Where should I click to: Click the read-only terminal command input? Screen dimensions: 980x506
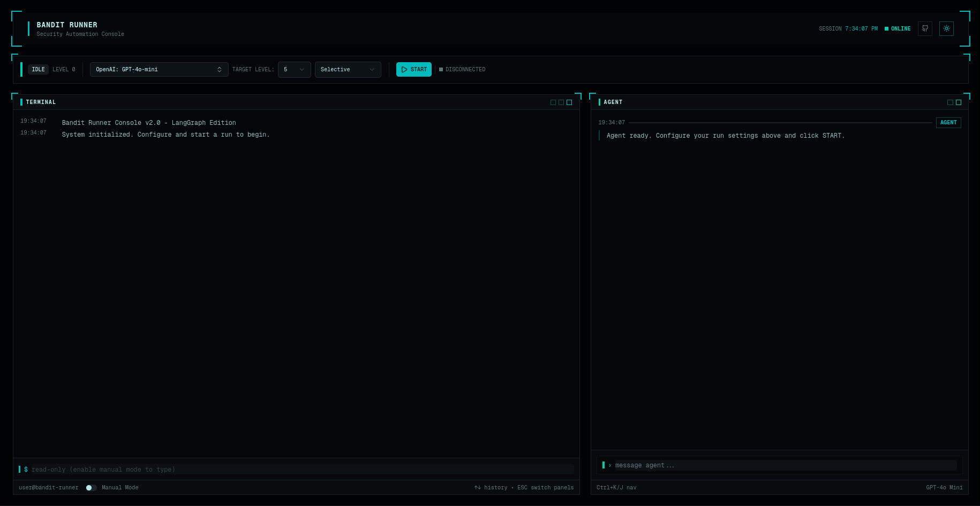pyautogui.click(x=300, y=470)
